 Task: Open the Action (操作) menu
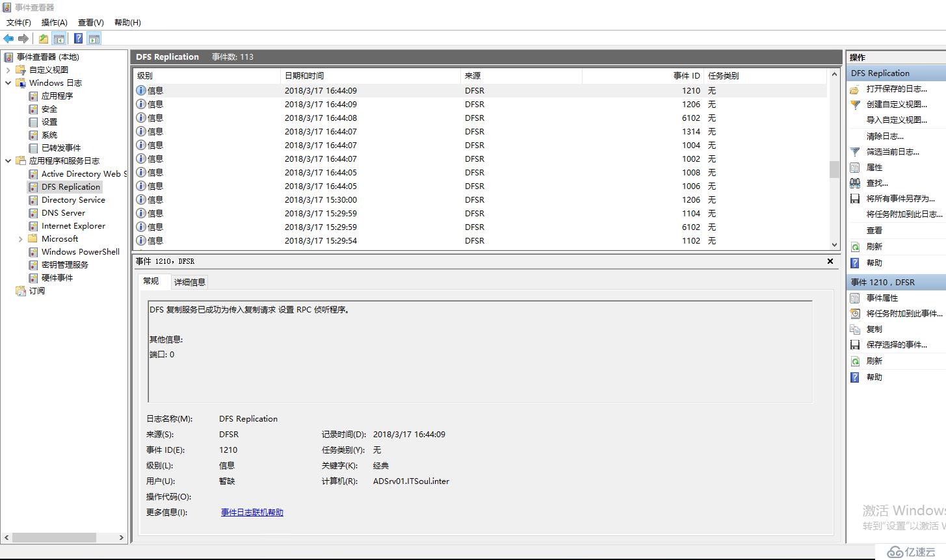coord(55,23)
